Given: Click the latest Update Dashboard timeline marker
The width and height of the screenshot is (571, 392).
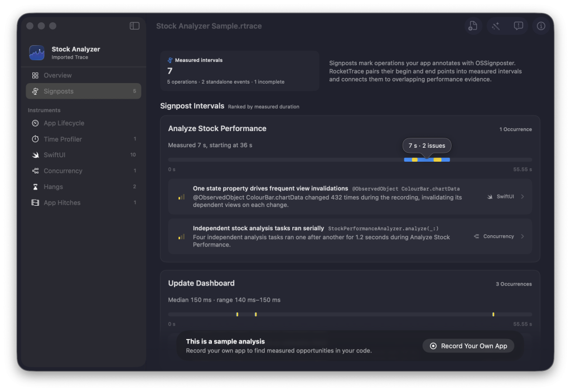Looking at the screenshot, I should point(493,314).
